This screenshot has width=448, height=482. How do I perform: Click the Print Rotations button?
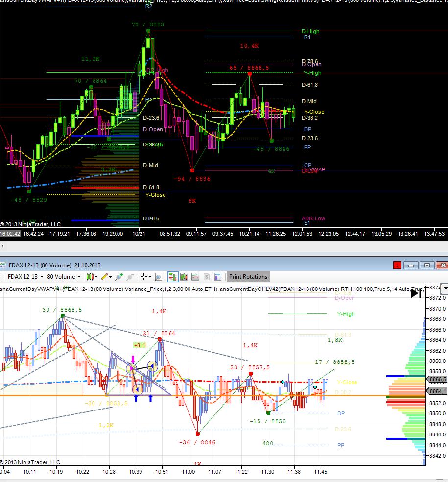(248, 277)
